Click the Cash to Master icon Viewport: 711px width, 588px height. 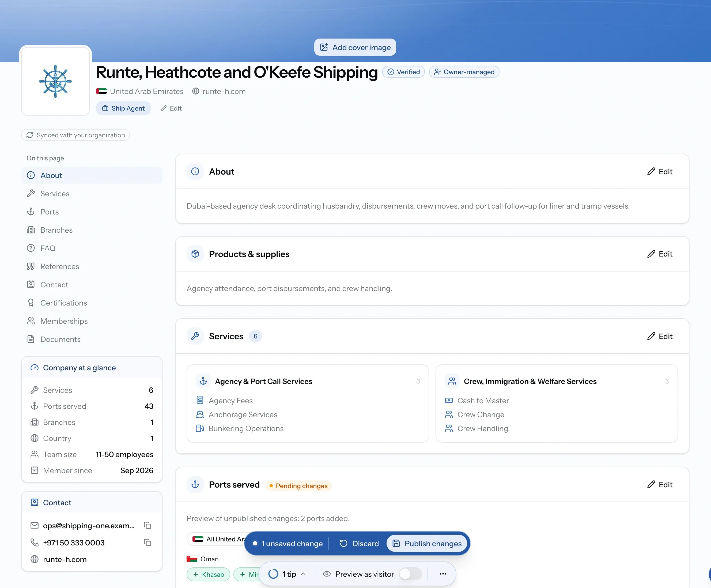click(449, 400)
